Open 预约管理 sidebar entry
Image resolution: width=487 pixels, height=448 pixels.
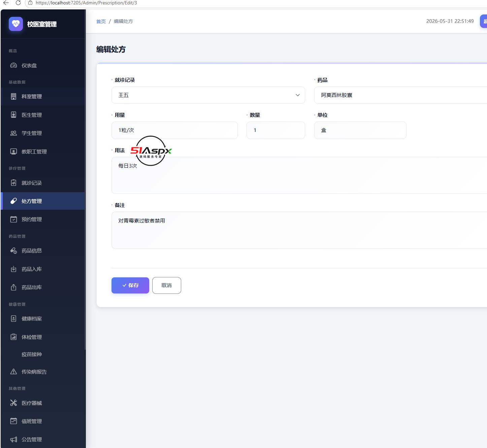tap(43, 219)
